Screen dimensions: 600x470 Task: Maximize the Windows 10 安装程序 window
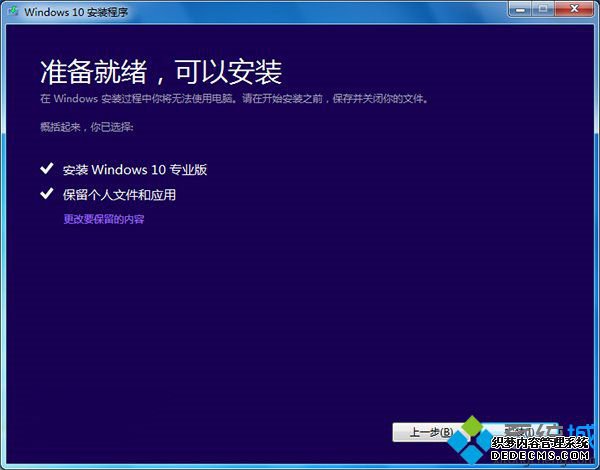(x=543, y=9)
